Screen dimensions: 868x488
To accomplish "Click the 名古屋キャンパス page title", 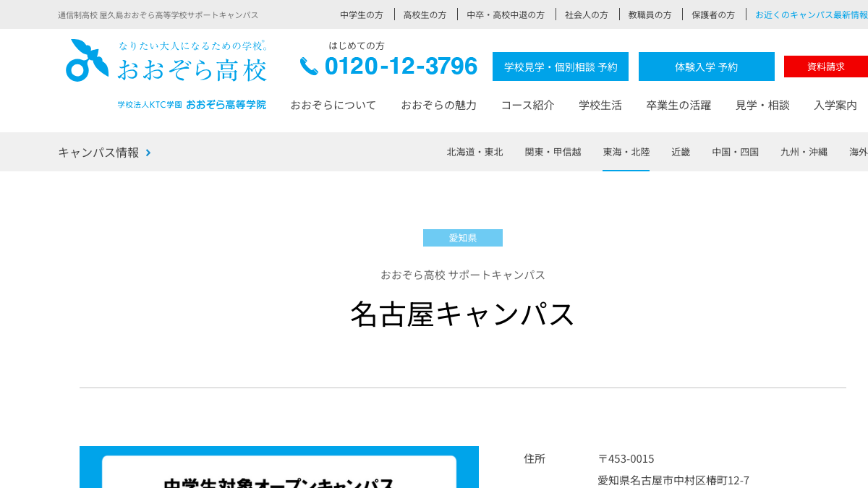I will click(463, 314).
